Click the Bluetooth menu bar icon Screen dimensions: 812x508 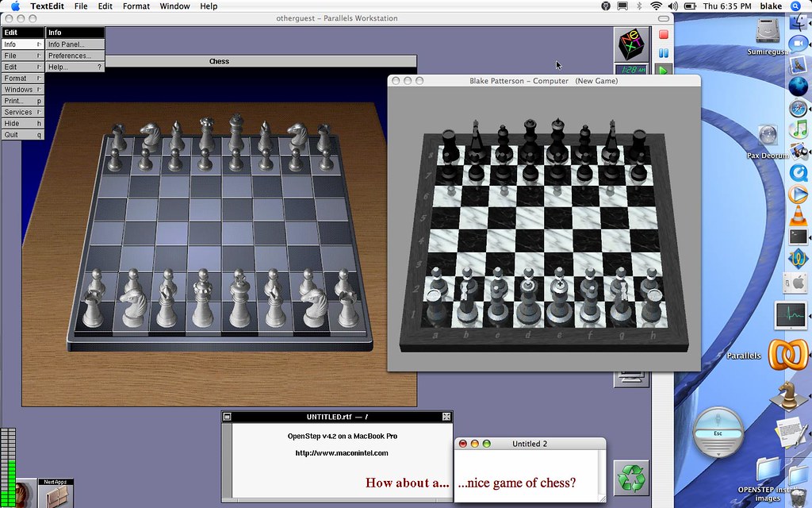(x=639, y=6)
